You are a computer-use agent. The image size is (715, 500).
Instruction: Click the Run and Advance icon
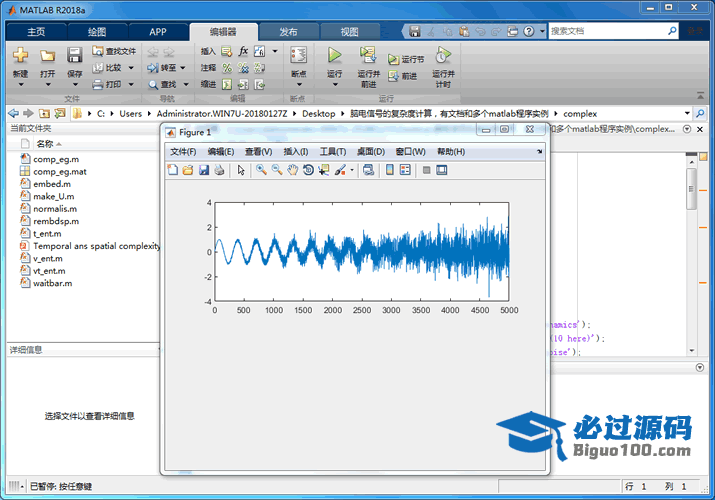click(368, 55)
